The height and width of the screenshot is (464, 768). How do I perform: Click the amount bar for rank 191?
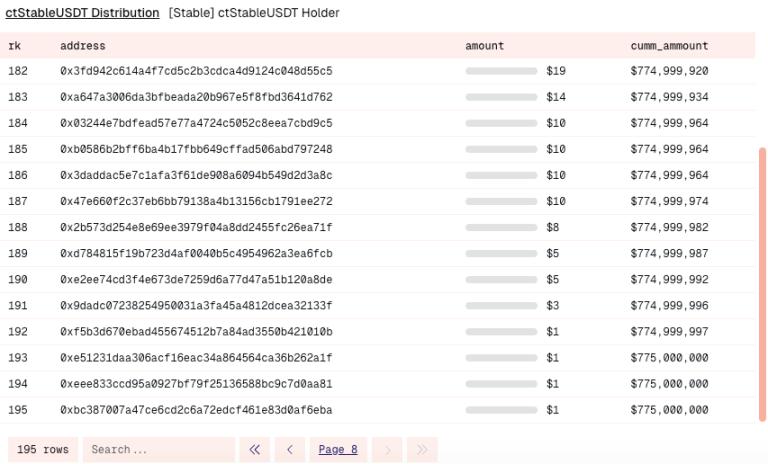coord(501,306)
